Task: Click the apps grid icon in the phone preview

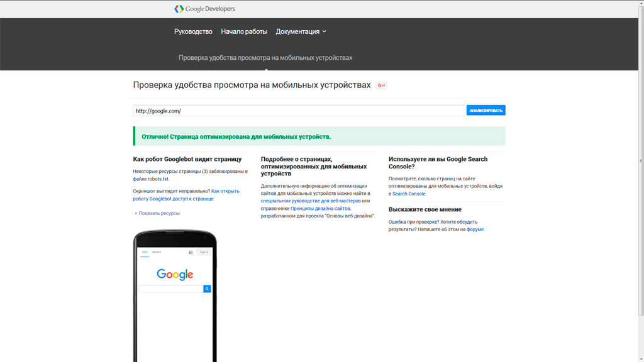Action: coord(191,253)
